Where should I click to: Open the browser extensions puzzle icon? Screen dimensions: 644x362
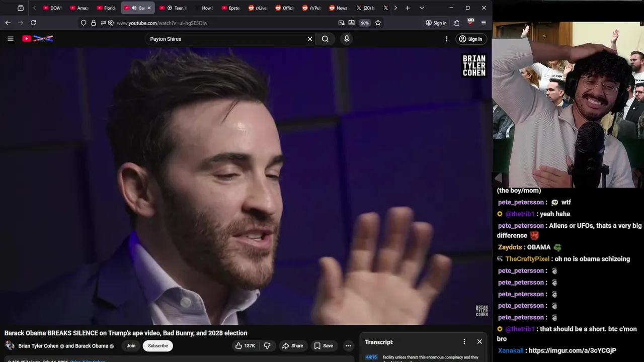(x=457, y=23)
